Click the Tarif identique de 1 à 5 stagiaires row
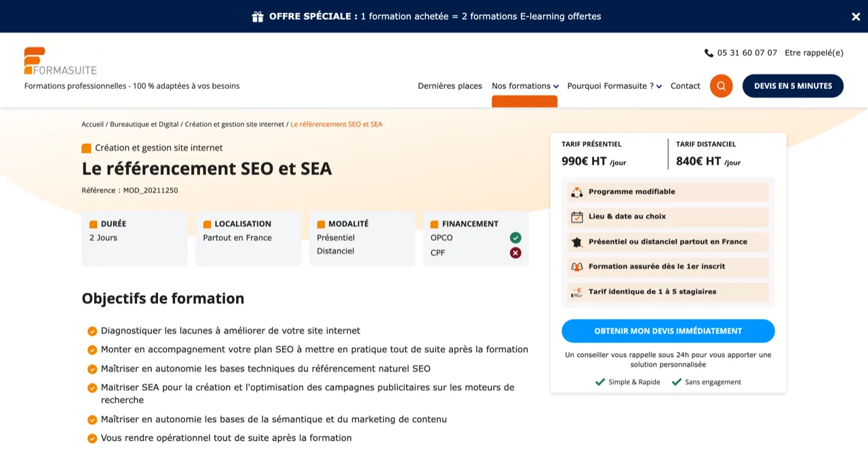This screenshot has height=458, width=868. click(668, 292)
